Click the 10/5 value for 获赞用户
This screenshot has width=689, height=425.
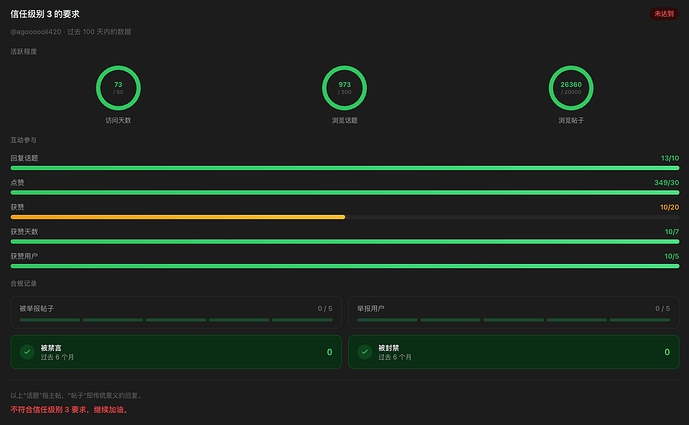pos(671,257)
